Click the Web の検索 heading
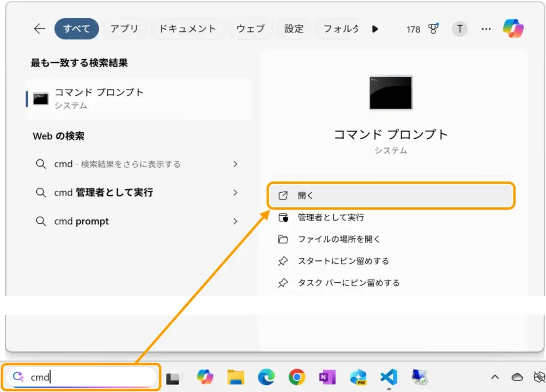The image size is (546, 392). [59, 136]
